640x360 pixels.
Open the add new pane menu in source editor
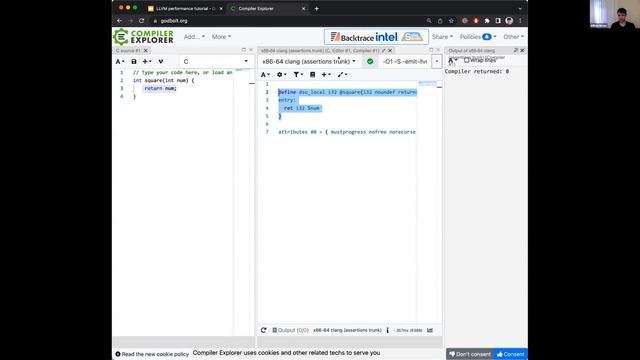(147, 62)
